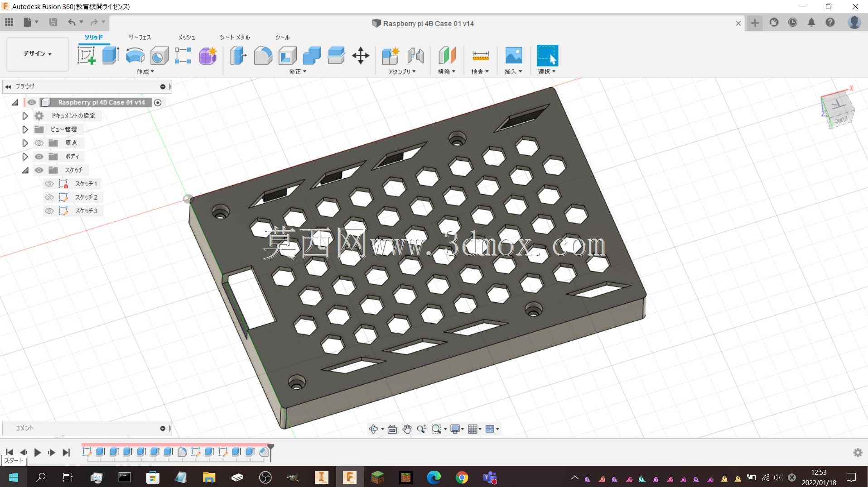Click the Look At icon
The height and width of the screenshot is (487, 868).
[x=392, y=429]
